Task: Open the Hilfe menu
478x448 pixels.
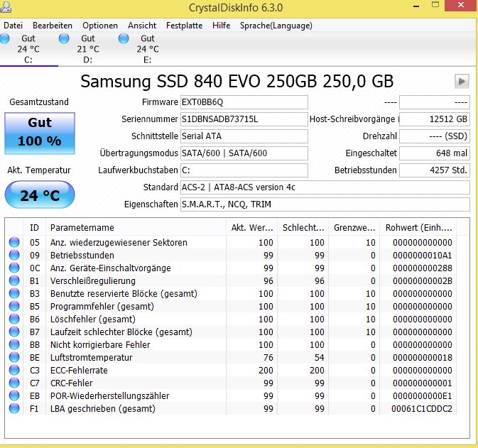Action: [x=222, y=26]
